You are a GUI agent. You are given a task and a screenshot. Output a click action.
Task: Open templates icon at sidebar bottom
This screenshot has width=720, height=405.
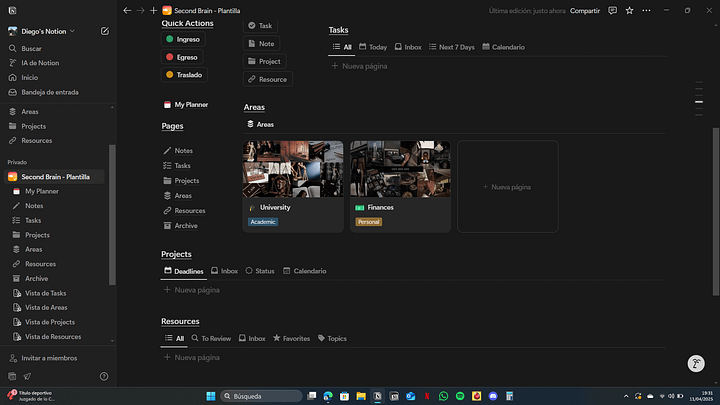click(x=12, y=377)
